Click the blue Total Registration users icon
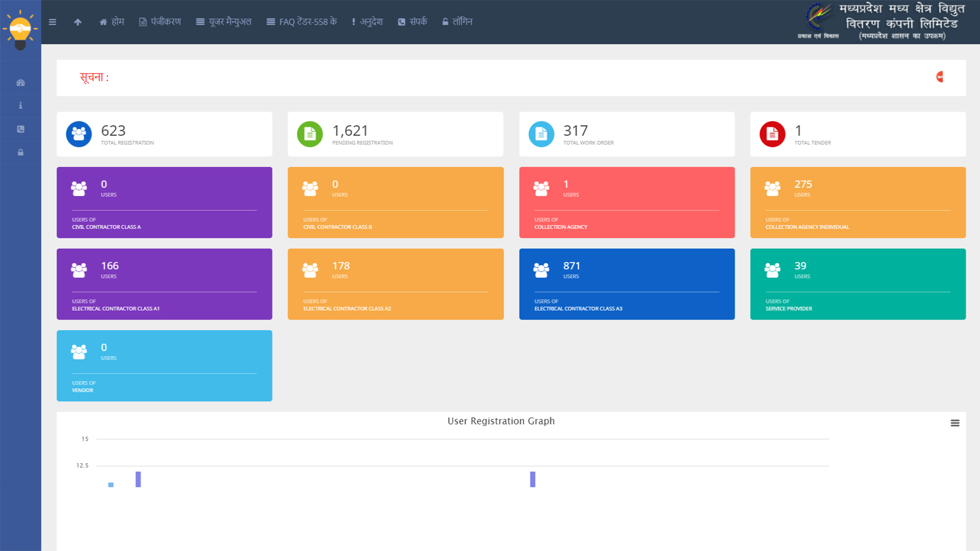 tap(79, 134)
